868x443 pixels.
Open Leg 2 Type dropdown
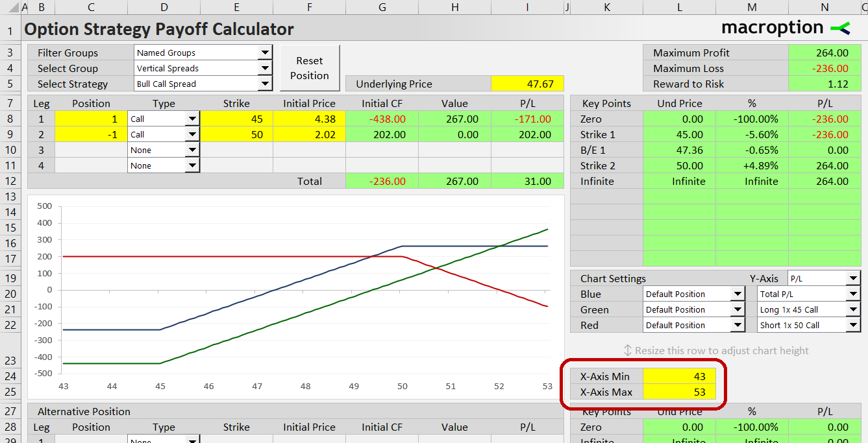coord(192,134)
